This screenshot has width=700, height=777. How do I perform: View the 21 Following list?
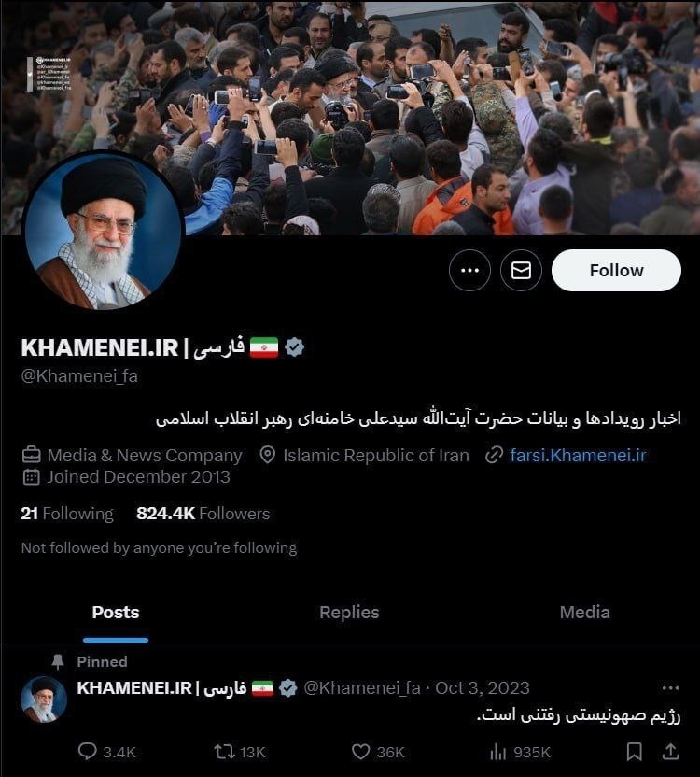[x=67, y=514]
